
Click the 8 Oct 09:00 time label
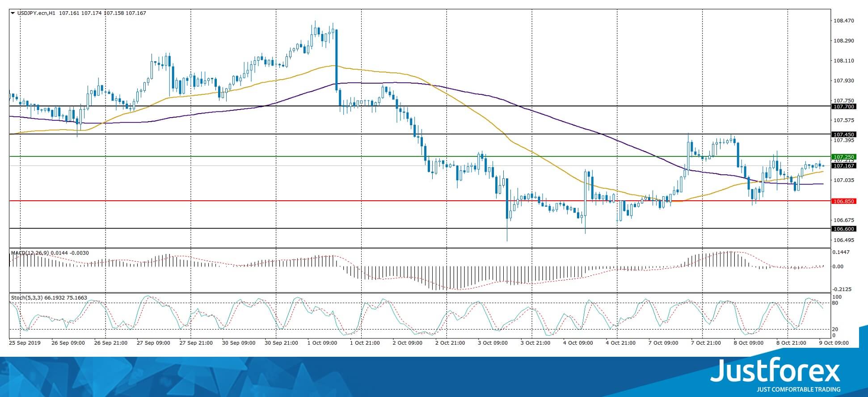pos(748,343)
